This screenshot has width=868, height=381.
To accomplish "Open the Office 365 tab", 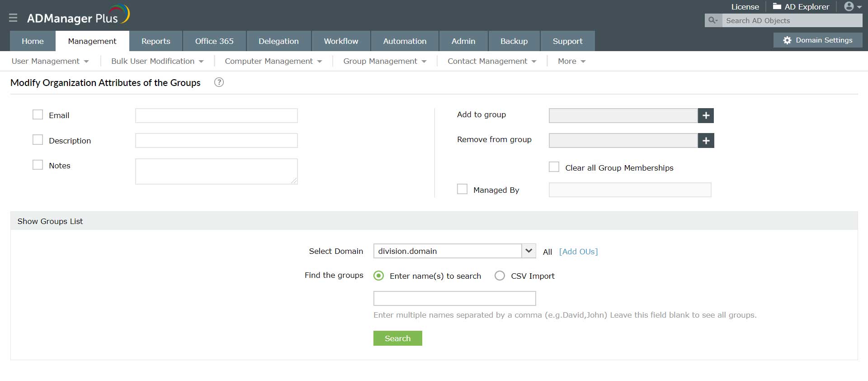I will (x=214, y=41).
